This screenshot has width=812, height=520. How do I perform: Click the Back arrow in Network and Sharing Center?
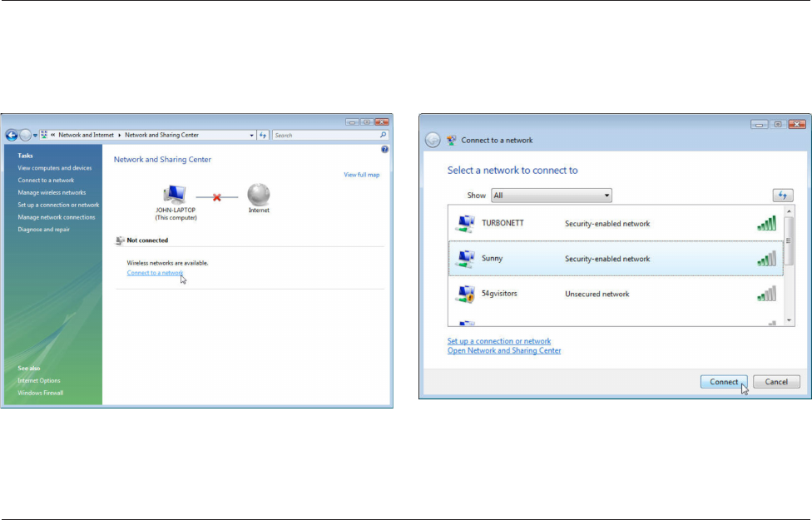point(12,135)
